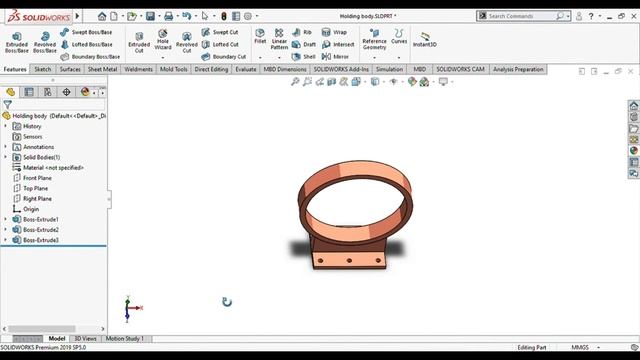
Task: Expand the Boss-Extrude2 feature
Action: click(5, 229)
